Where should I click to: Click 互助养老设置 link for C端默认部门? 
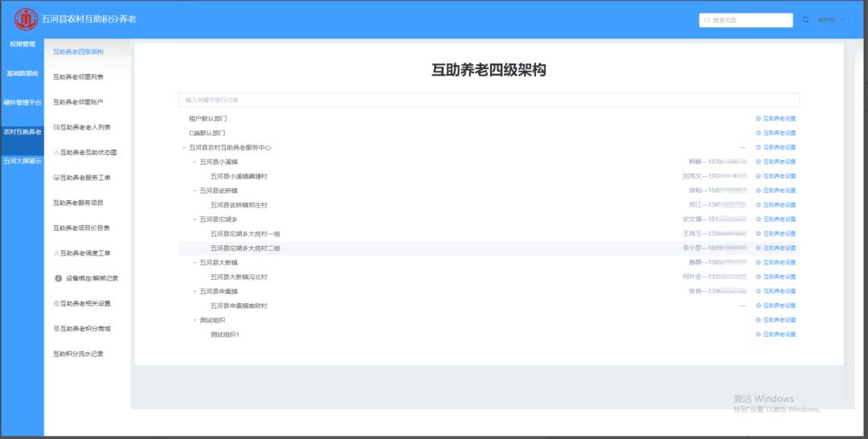point(776,133)
